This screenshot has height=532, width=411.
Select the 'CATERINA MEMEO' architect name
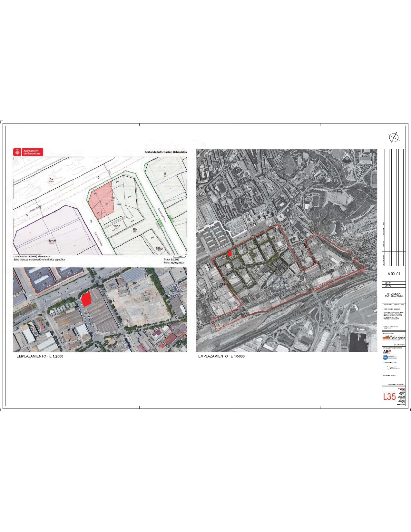(x=390, y=376)
